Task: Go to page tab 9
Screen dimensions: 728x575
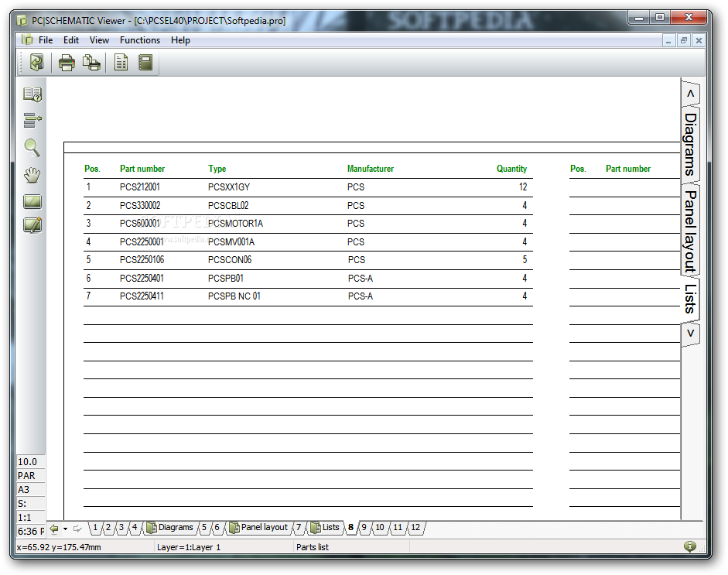Action: (364, 528)
